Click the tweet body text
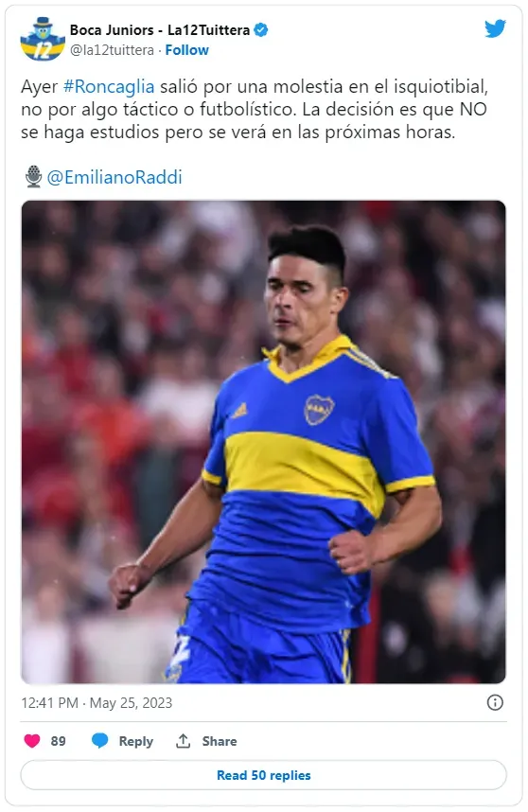This screenshot has width=528, height=812. pyautogui.click(x=255, y=109)
